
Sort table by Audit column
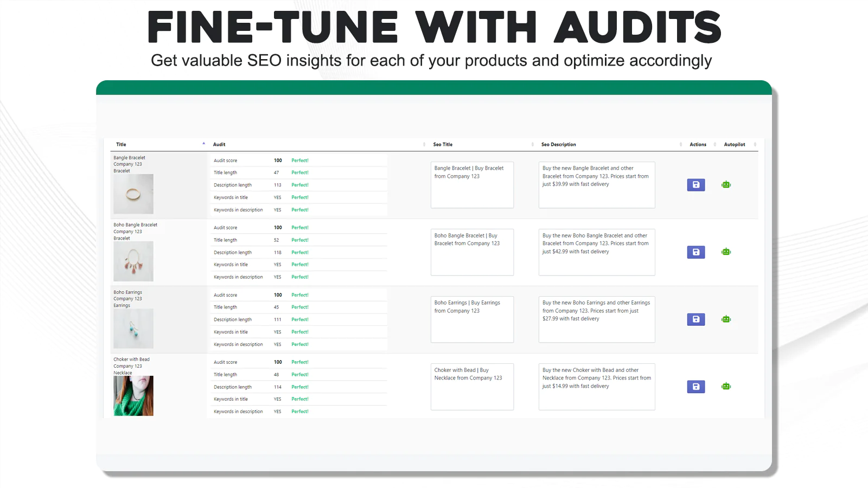219,145
